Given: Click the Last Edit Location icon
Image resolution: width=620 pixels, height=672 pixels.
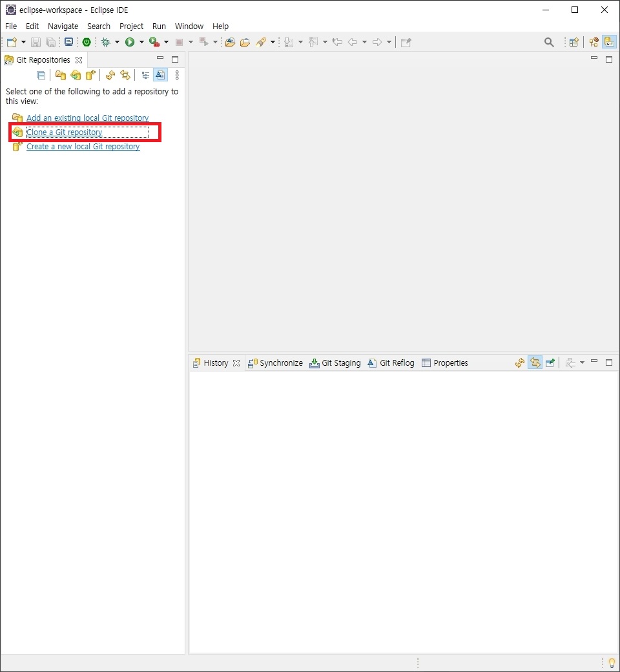Looking at the screenshot, I should pyautogui.click(x=337, y=42).
